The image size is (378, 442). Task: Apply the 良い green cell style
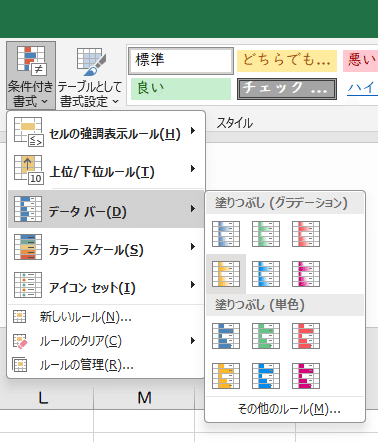181,89
